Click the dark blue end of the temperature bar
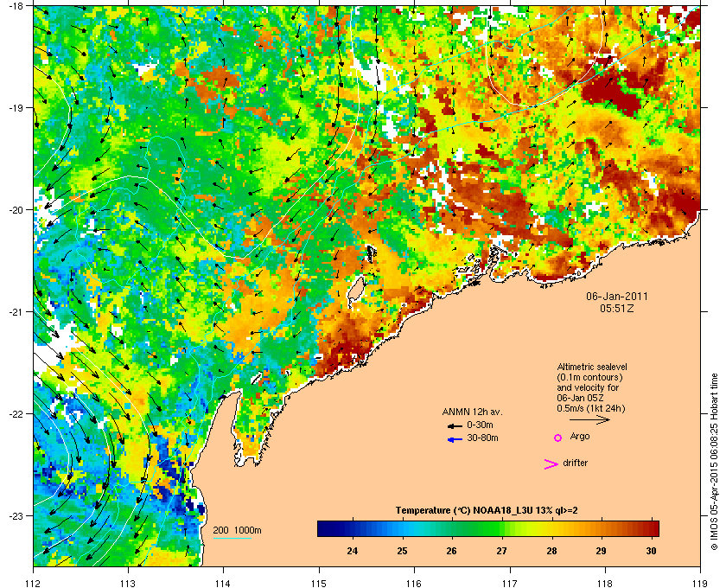Viewport: 726px width, 588px height. 326,528
